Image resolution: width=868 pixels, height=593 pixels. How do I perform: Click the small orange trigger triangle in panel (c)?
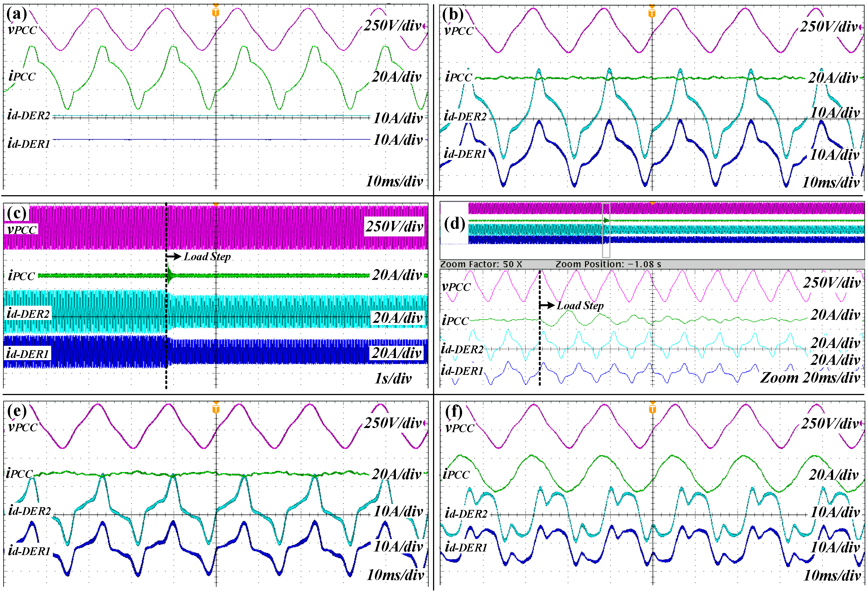(x=216, y=205)
